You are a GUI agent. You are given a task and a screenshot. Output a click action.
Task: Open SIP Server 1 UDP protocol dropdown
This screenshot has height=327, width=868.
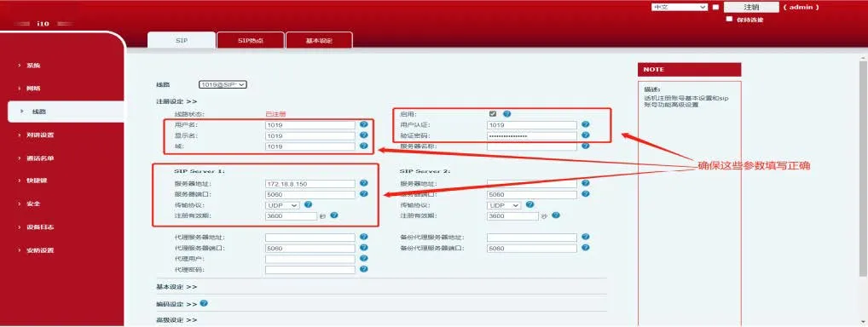(282, 205)
